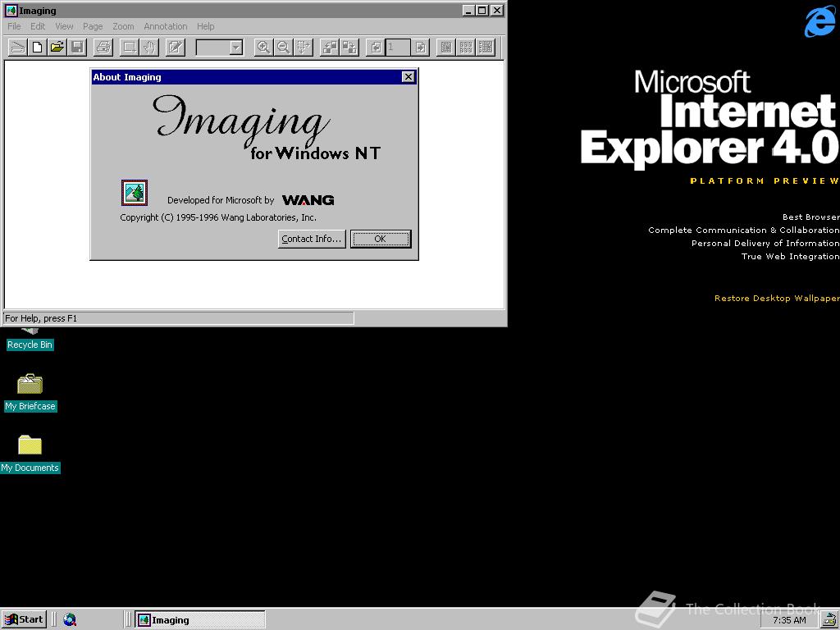The image size is (840, 630).
Task: Click the Recycle Bin desktop label
Action: click(30, 345)
